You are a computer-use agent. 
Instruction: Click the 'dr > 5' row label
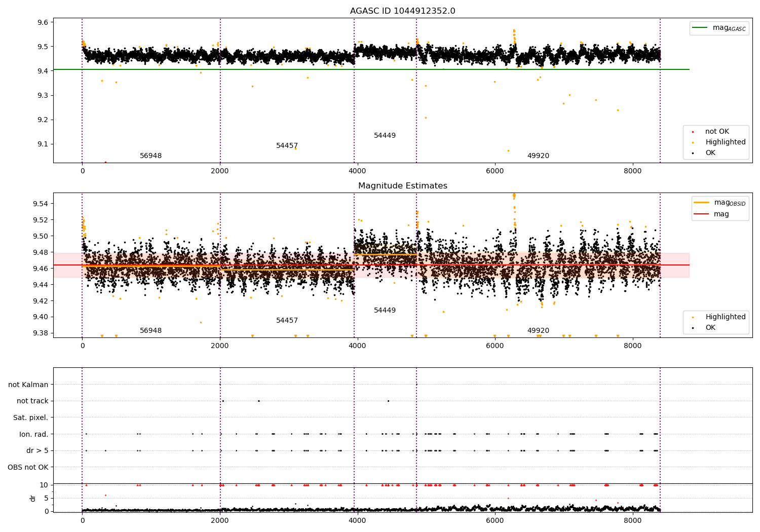tap(37, 451)
